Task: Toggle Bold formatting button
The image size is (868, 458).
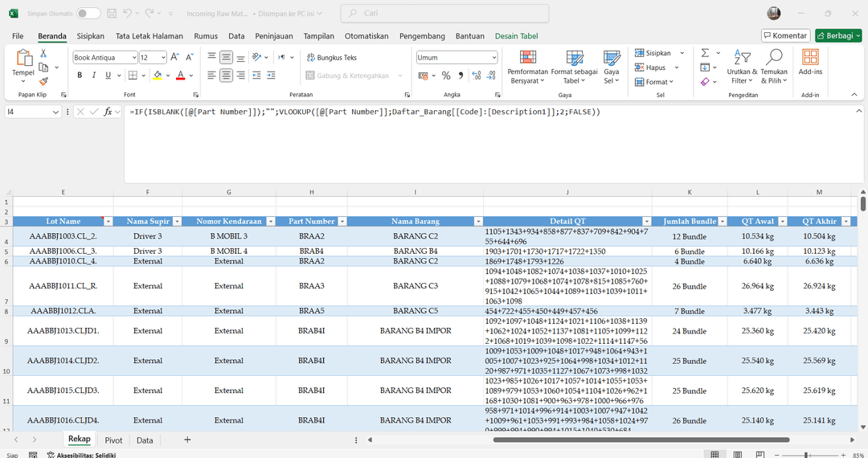Action: coord(80,76)
